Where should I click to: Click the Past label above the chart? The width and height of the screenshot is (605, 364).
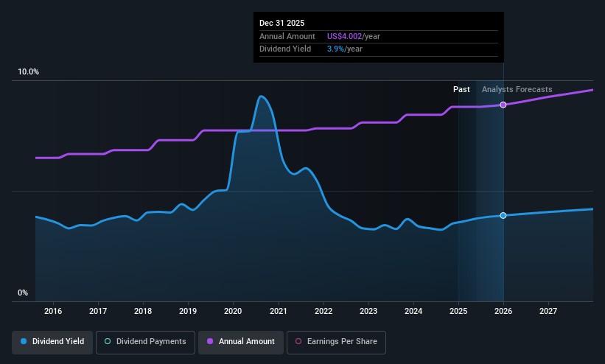[x=461, y=89]
